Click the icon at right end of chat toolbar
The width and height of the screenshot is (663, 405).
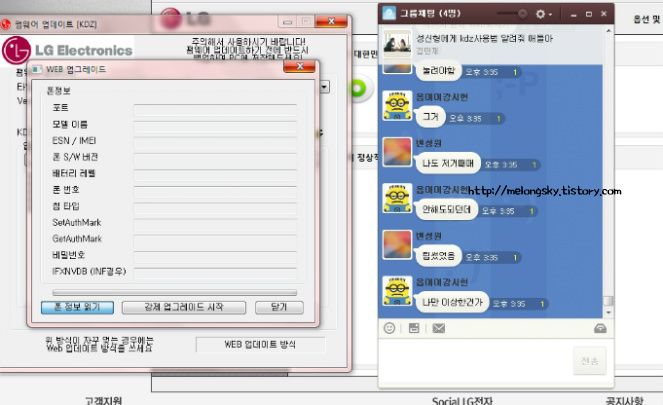(x=600, y=328)
